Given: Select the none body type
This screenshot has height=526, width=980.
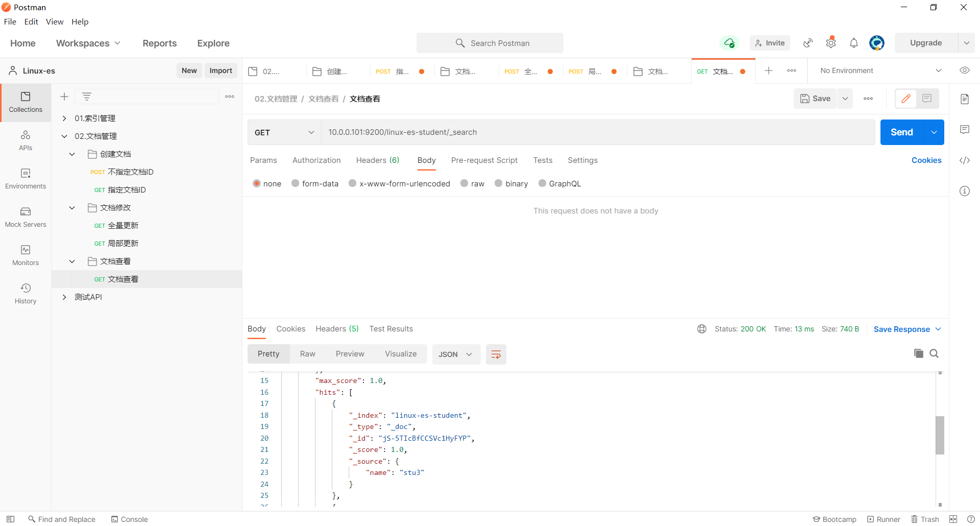Looking at the screenshot, I should pos(257,183).
